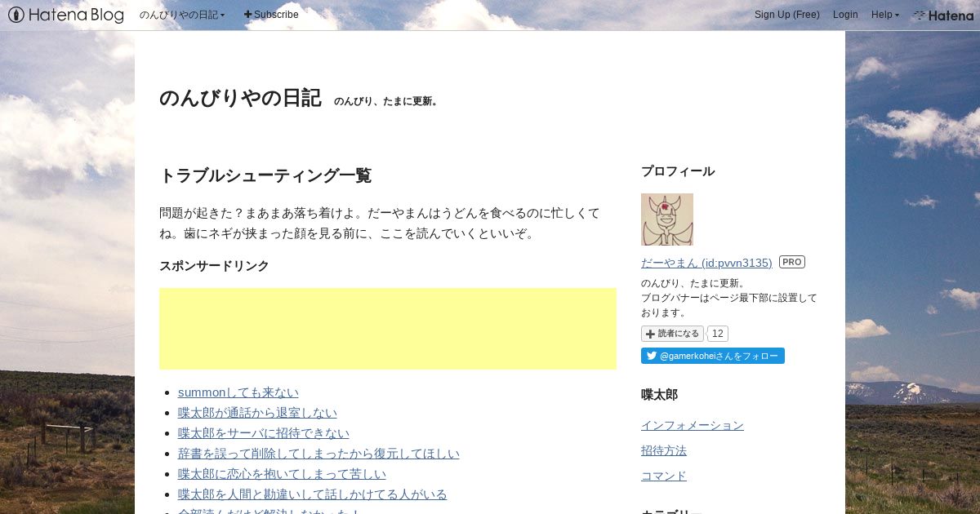This screenshot has height=514, width=980.
Task: Open 辞書を誤って削除してしまった link
Action: 318,454
